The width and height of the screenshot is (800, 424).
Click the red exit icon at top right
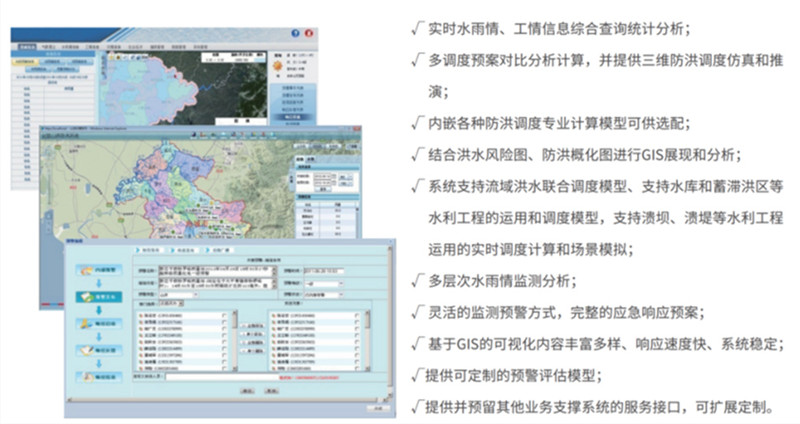click(308, 33)
